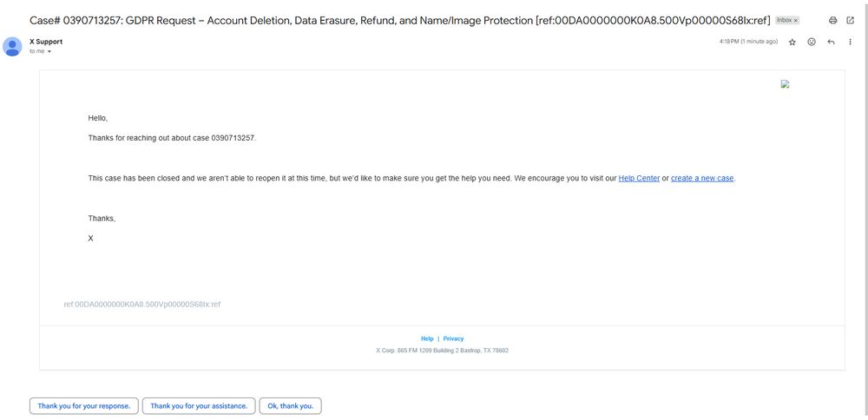Follow the 'create a new case' link
This screenshot has width=868, height=420.
tap(702, 178)
